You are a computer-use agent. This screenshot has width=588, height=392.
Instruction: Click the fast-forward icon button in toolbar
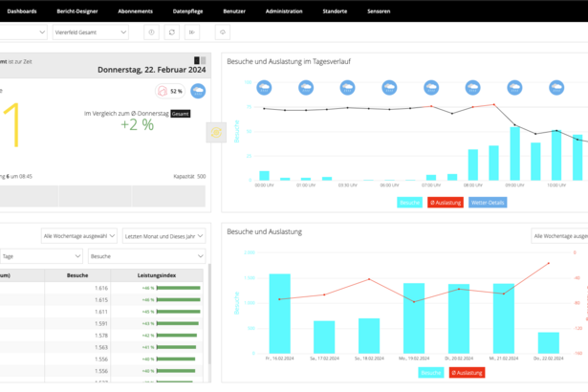(x=192, y=33)
